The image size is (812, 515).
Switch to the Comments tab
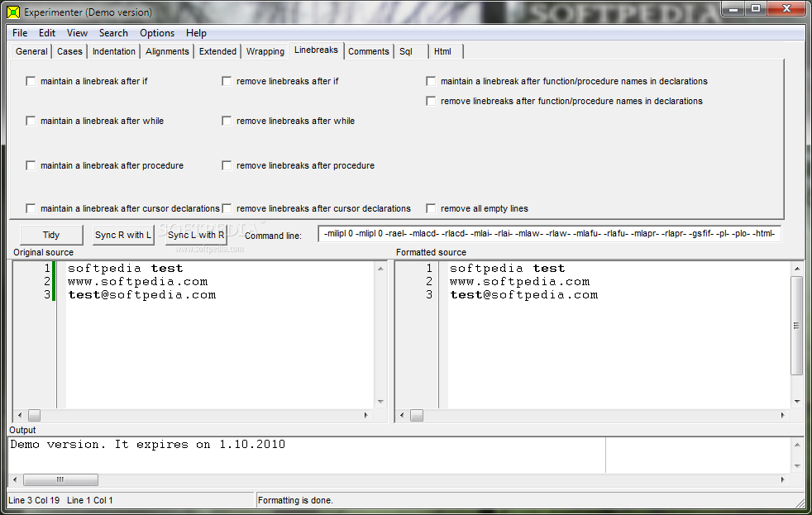[368, 51]
